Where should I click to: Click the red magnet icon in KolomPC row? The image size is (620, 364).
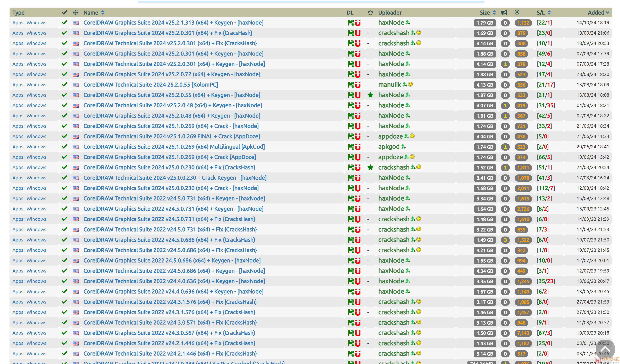click(x=358, y=85)
